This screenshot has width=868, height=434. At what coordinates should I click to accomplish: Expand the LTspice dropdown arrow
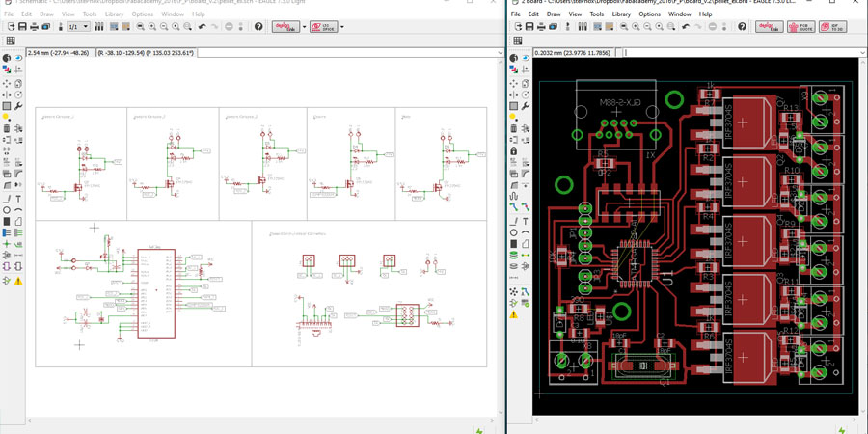342,27
